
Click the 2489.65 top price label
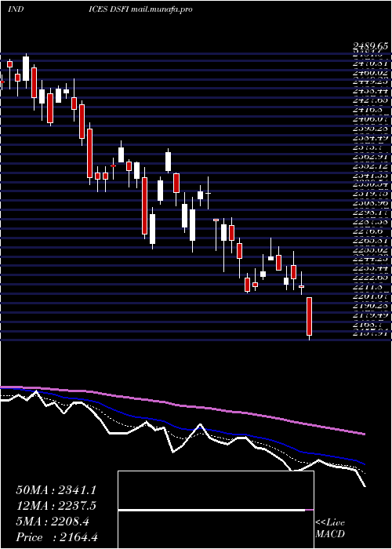point(371,46)
